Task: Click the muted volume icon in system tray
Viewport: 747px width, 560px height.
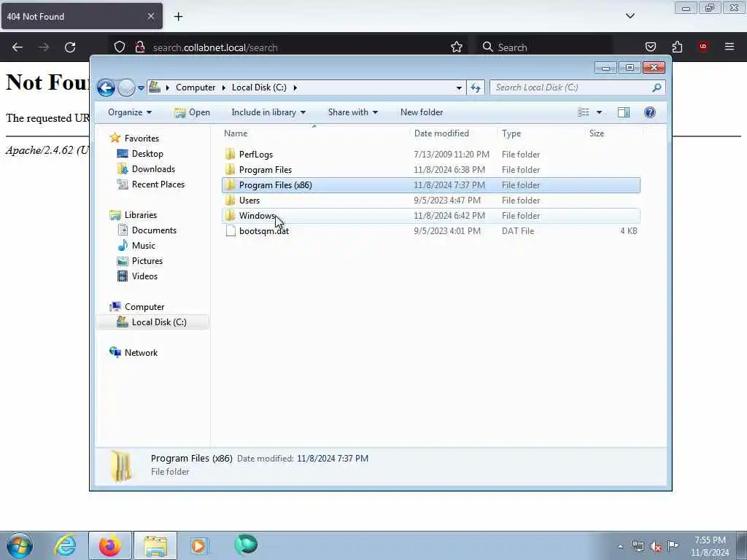Action: tap(656, 547)
